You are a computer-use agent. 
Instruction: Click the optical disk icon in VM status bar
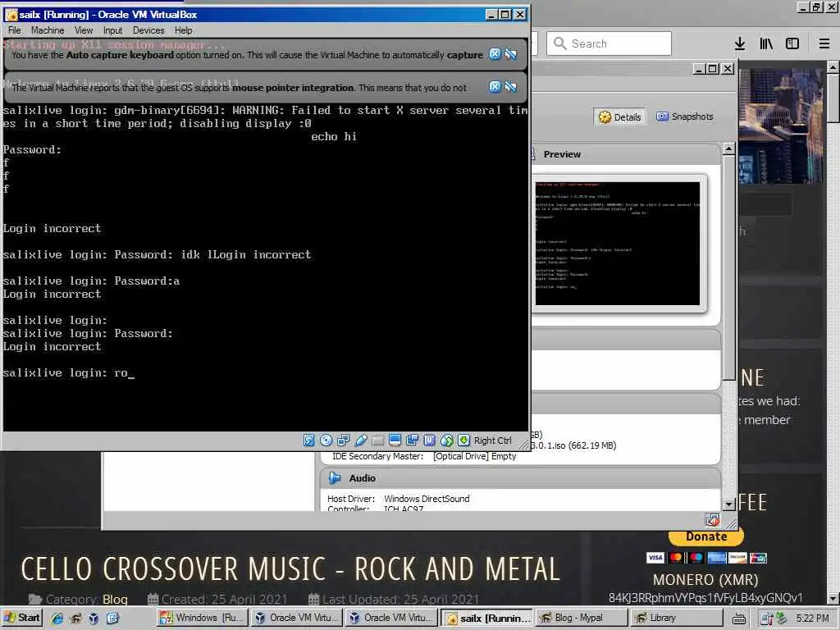pyautogui.click(x=326, y=441)
